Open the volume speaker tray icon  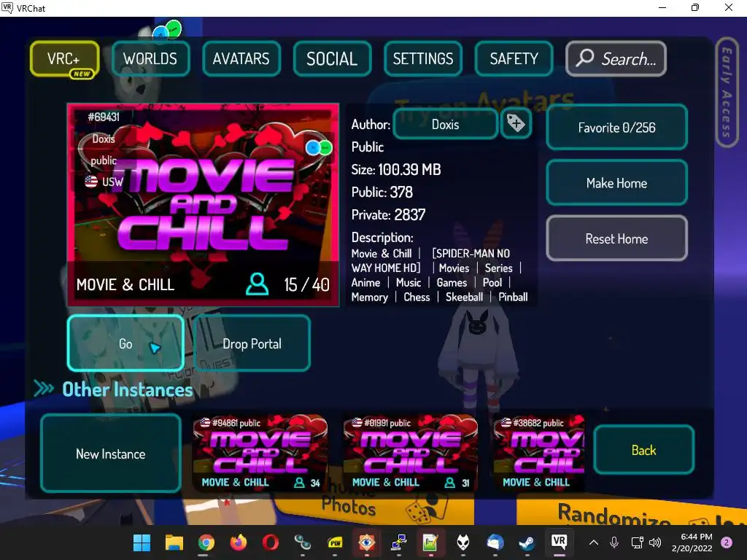pos(655,542)
